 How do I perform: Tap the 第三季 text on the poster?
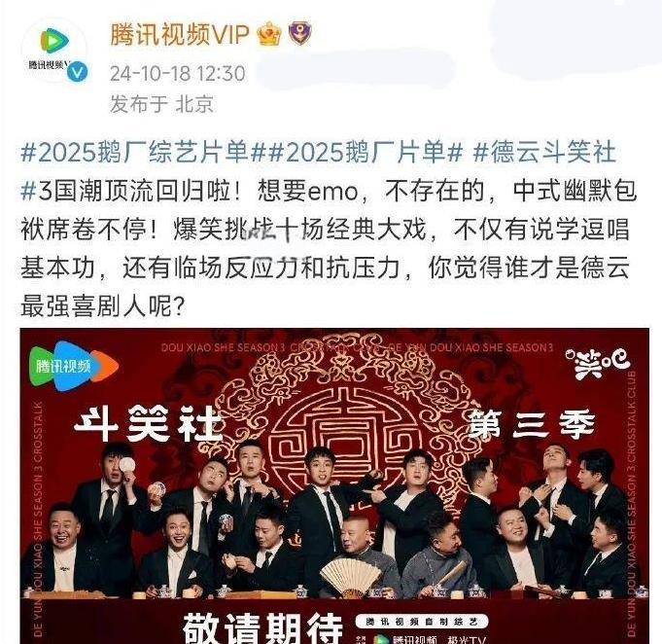coord(532,423)
